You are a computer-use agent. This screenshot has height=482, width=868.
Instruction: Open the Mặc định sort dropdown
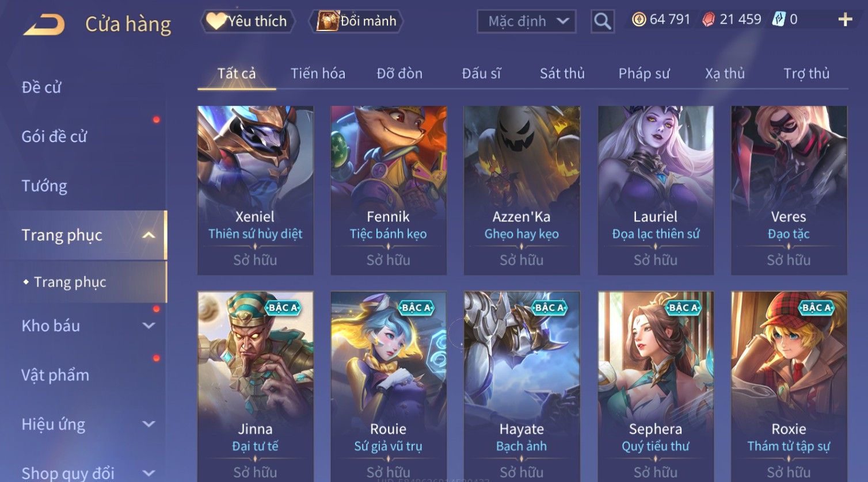pos(527,21)
